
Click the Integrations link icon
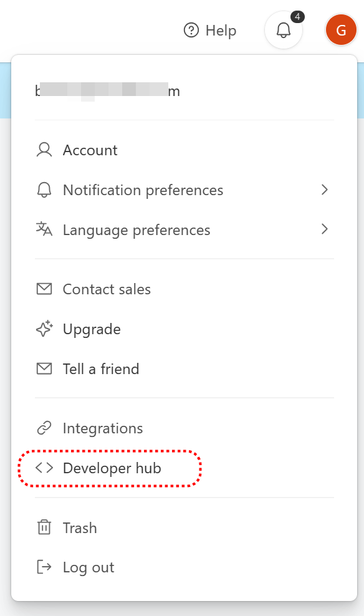(44, 428)
